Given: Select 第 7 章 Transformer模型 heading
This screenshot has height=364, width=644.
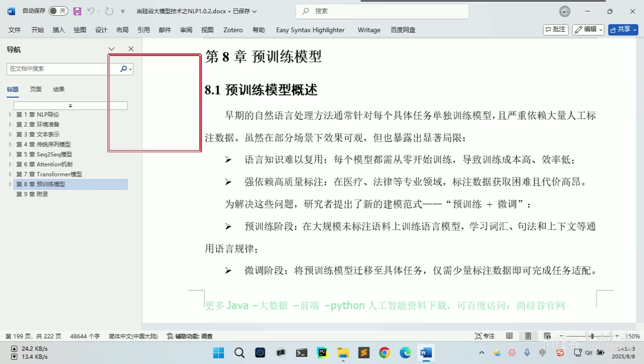Looking at the screenshot, I should (x=49, y=174).
